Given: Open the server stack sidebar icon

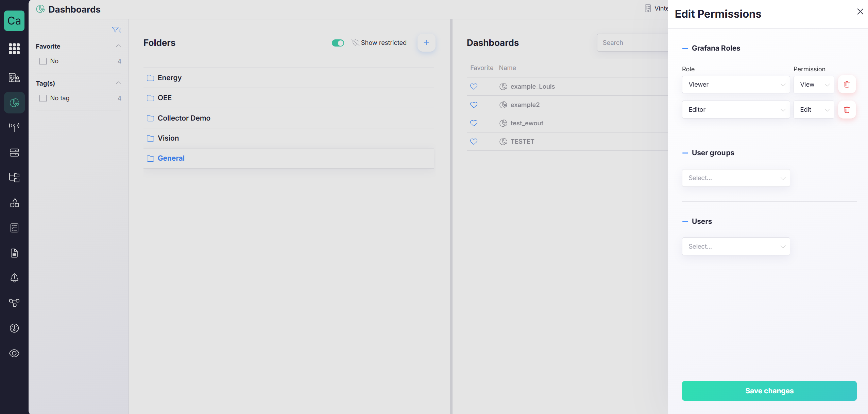Looking at the screenshot, I should click(x=14, y=152).
